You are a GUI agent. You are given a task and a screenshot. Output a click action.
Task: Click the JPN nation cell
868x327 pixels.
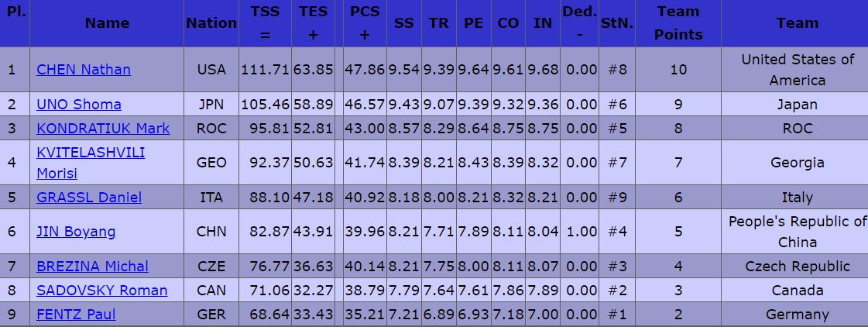[x=211, y=105]
